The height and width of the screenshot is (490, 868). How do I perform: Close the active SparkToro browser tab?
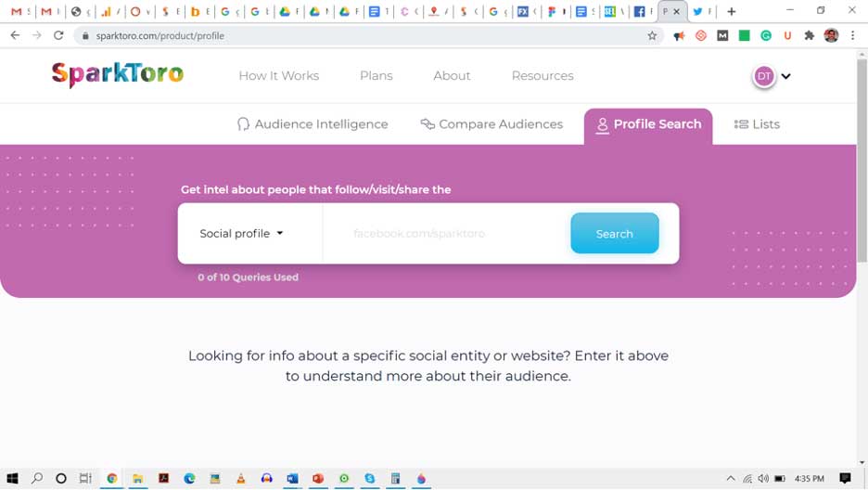676,12
